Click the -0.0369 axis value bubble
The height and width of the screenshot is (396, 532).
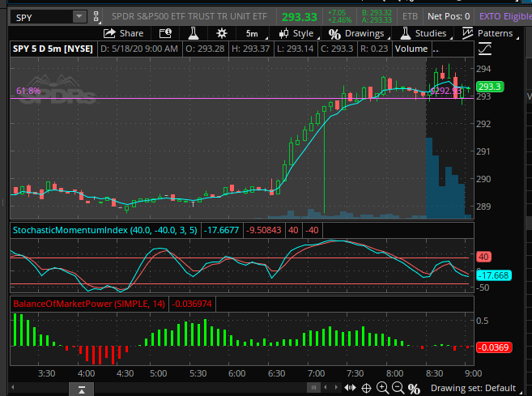click(494, 347)
